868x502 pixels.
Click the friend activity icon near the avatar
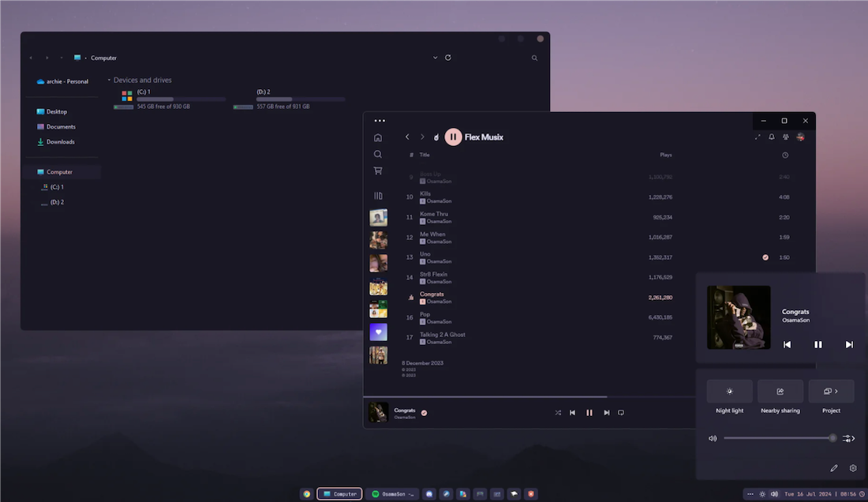pos(785,137)
